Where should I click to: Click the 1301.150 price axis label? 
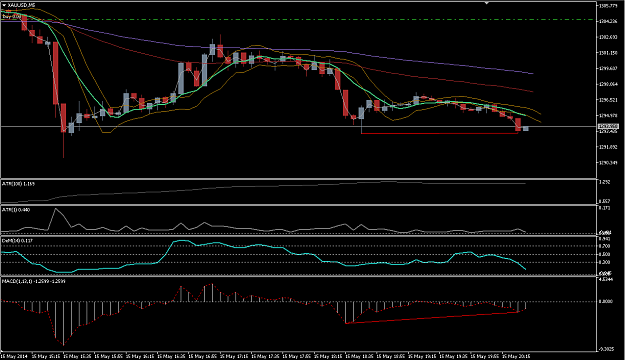click(607, 53)
